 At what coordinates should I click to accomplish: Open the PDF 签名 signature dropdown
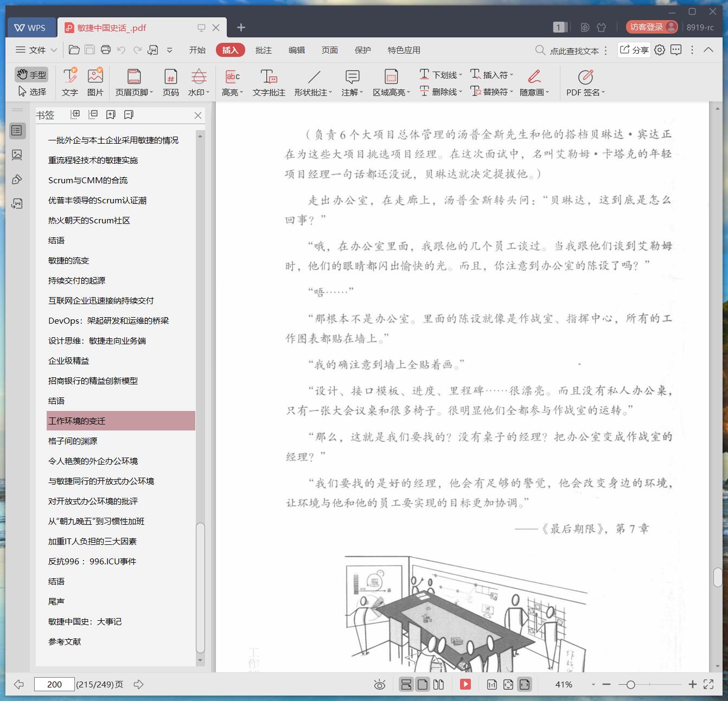coord(585,82)
